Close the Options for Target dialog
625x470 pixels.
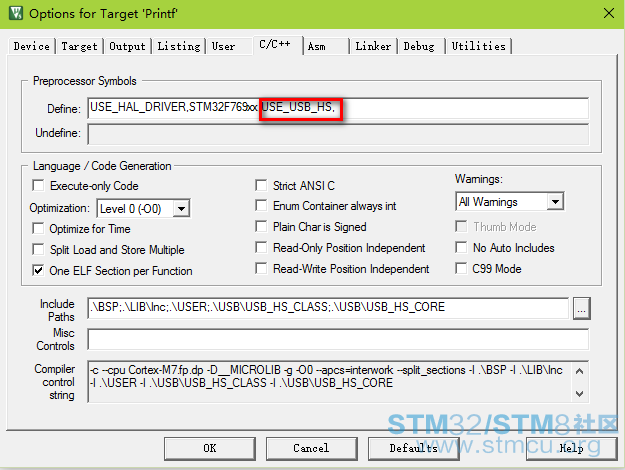pyautogui.click(x=609, y=13)
